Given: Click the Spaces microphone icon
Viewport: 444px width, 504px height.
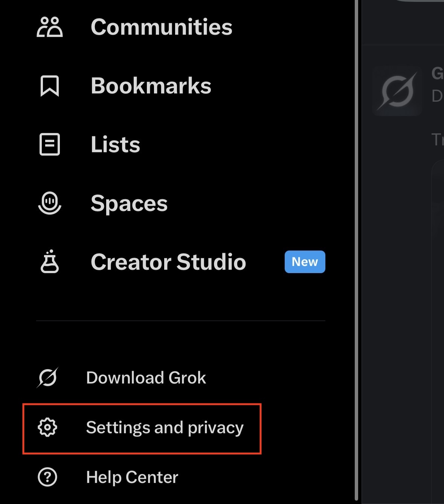Looking at the screenshot, I should pos(50,203).
